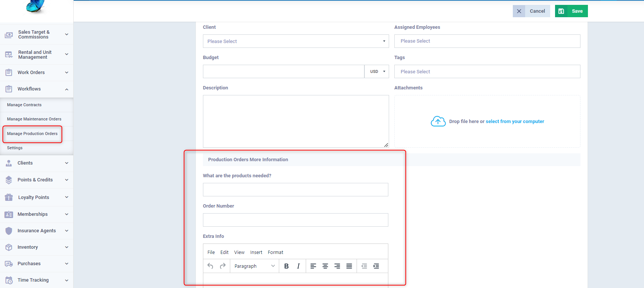The image size is (644, 288).
Task: Increase indent in the editor toolbar
Action: 376,266
